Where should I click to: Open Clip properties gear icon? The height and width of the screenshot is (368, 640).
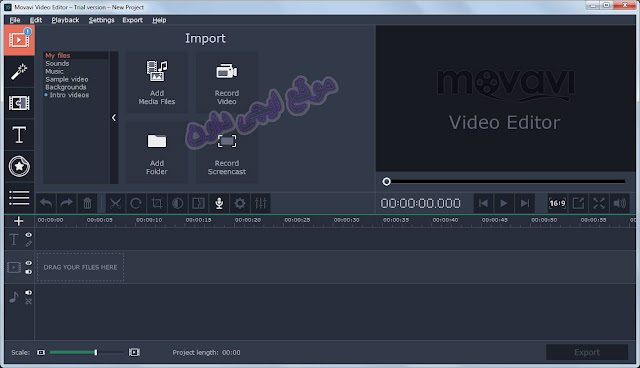[x=240, y=203]
